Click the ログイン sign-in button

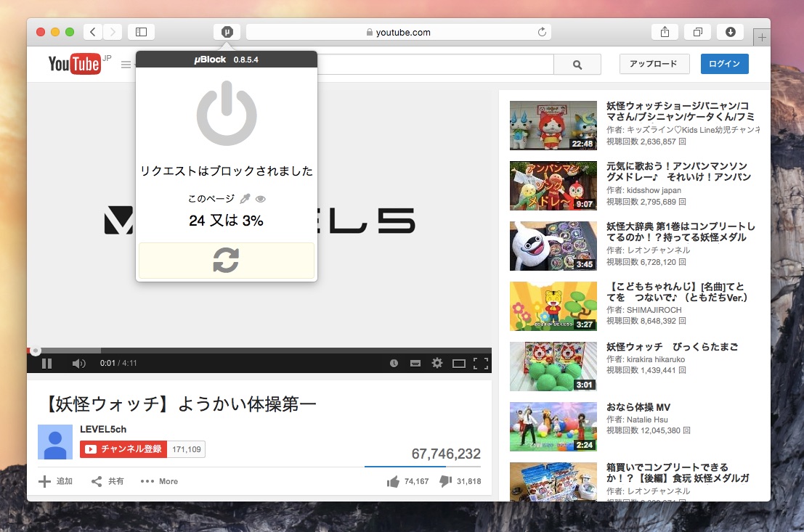click(x=725, y=64)
